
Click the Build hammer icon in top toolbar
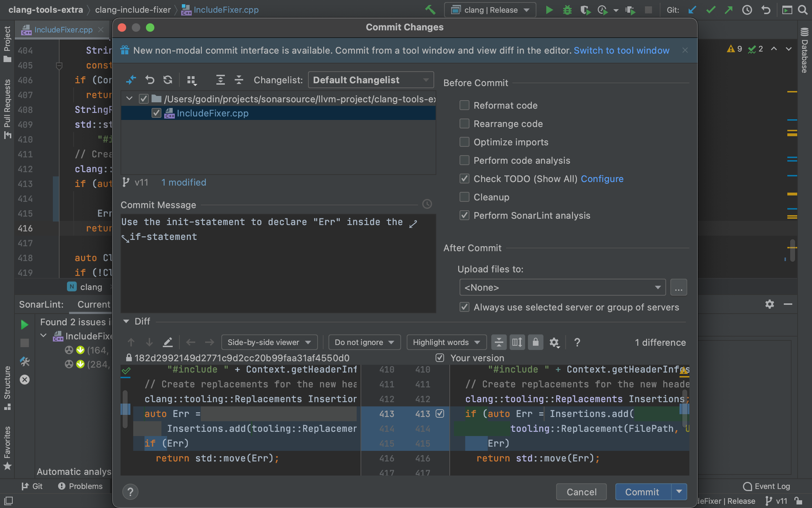pos(430,10)
